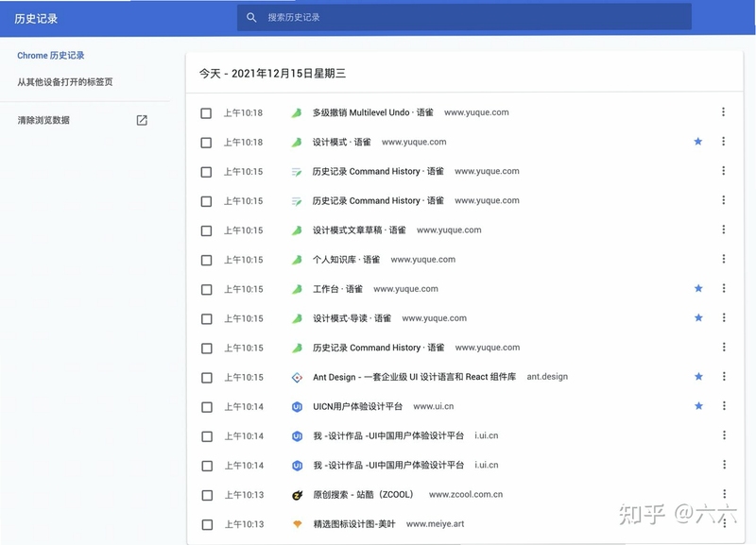Image resolution: width=756 pixels, height=545 pixels.
Task: Click the date heading 今天 - 2021年12月15日星期三
Action: pyautogui.click(x=272, y=74)
